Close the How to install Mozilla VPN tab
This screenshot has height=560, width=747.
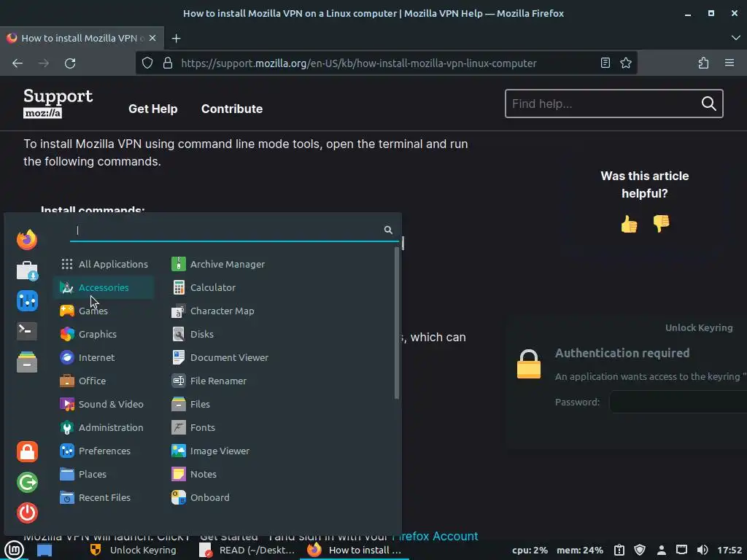(152, 38)
